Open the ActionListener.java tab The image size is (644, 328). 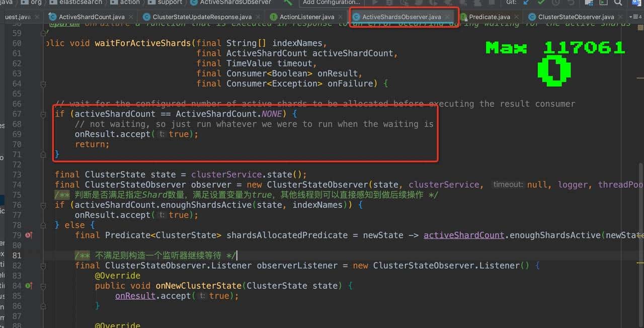[306, 17]
